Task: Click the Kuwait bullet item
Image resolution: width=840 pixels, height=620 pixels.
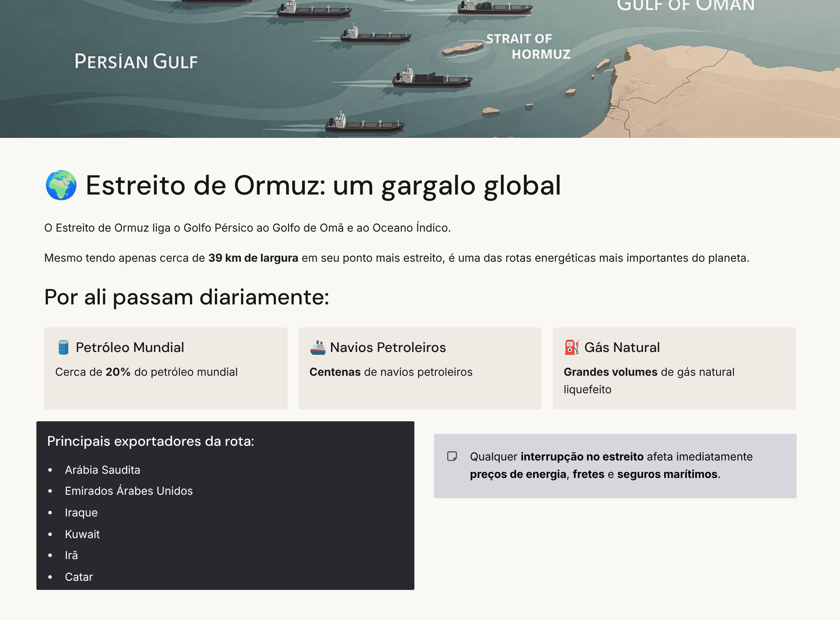Action: coord(82,534)
